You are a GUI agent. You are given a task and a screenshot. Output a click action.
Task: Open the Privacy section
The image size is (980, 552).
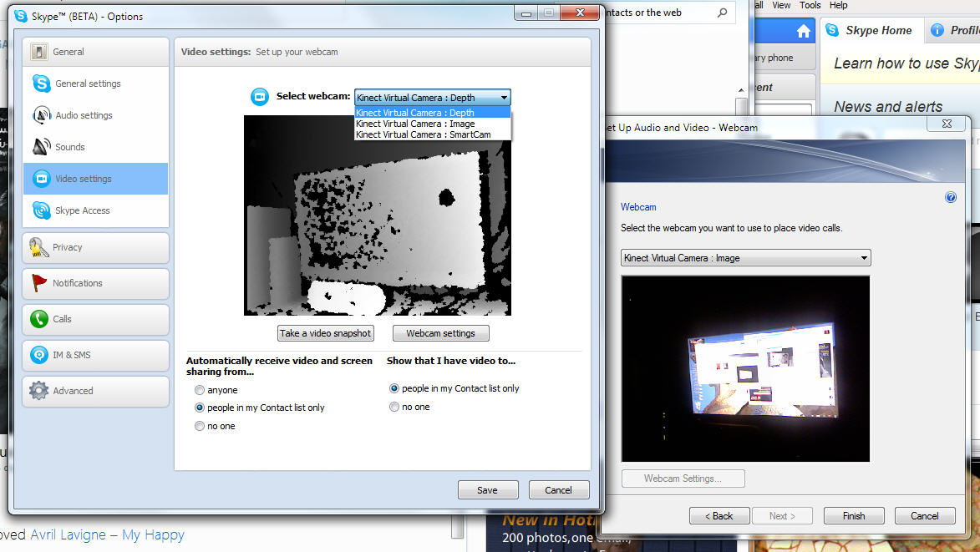(95, 248)
